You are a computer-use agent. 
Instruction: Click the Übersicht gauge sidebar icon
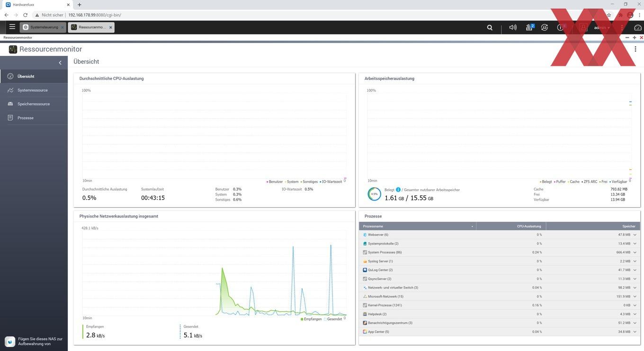pos(10,76)
